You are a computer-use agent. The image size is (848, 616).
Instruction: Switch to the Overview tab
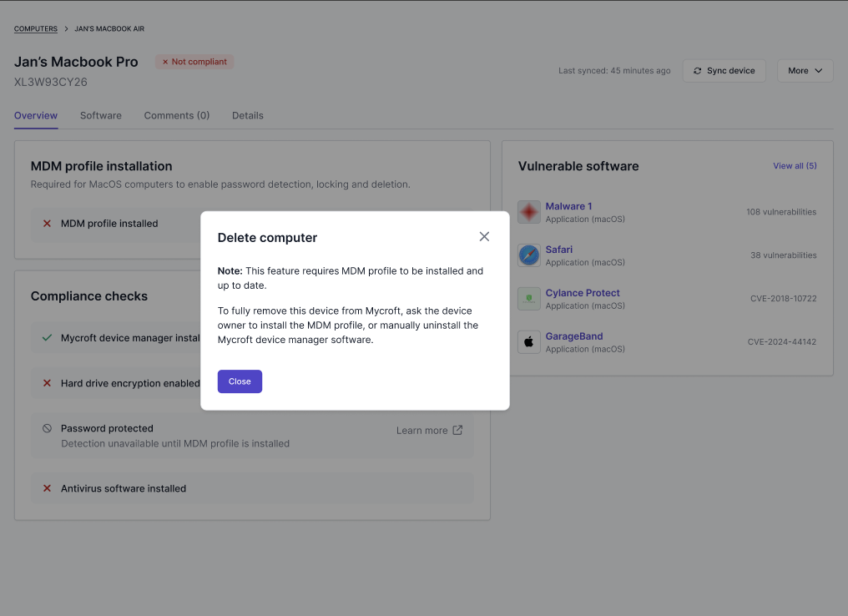(x=36, y=116)
